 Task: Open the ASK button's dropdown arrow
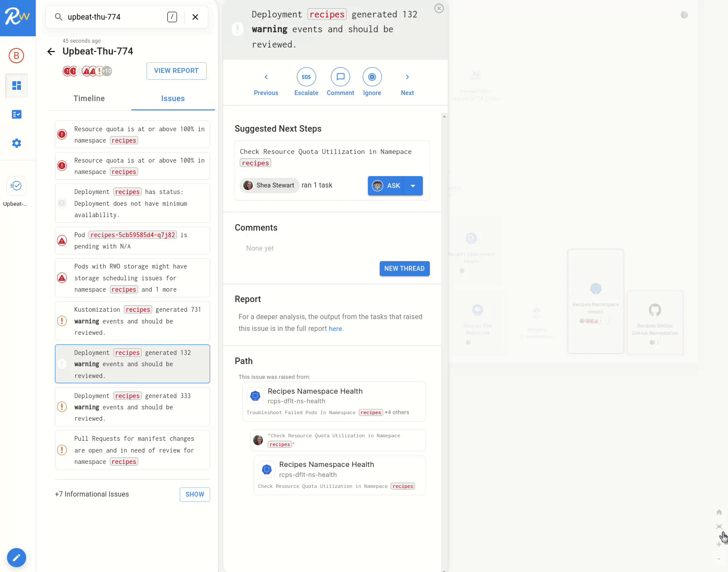pyautogui.click(x=413, y=185)
